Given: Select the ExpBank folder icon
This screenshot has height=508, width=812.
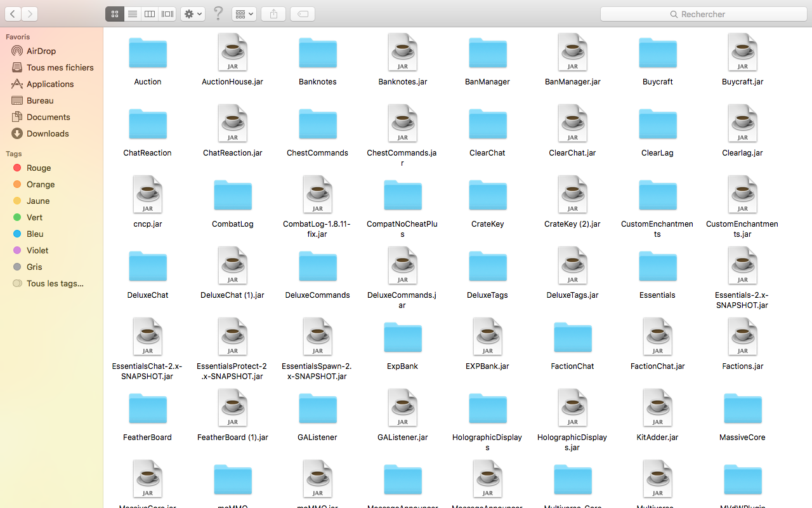Looking at the screenshot, I should pyautogui.click(x=403, y=337).
